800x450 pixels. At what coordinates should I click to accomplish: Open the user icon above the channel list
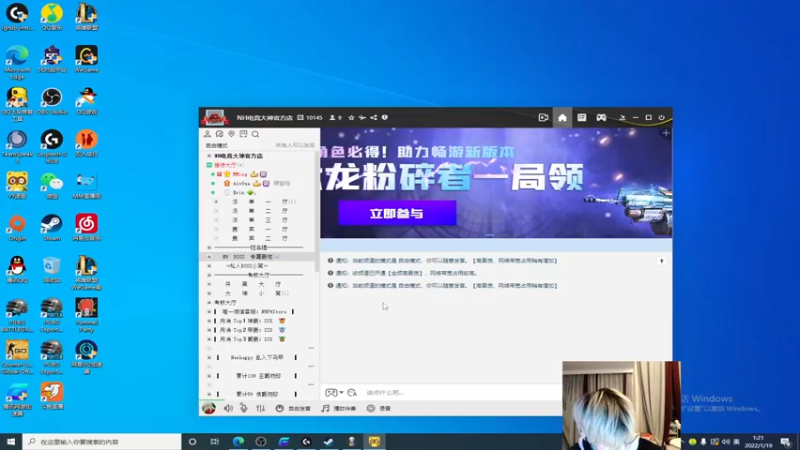point(207,134)
